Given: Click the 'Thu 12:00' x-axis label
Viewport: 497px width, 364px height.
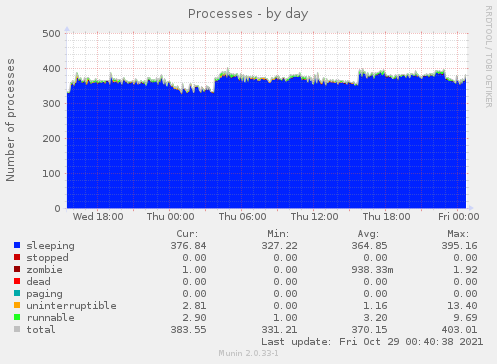Looking at the screenshot, I should click(x=314, y=217).
